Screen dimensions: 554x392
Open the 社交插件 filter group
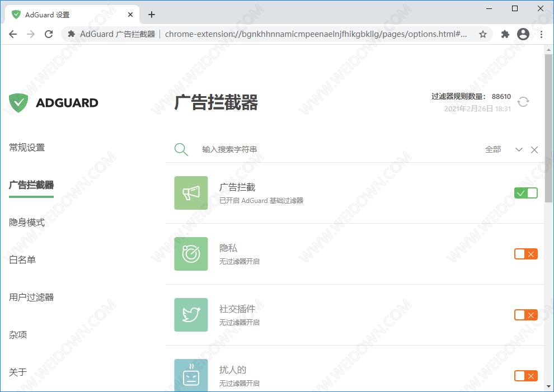(x=355, y=315)
